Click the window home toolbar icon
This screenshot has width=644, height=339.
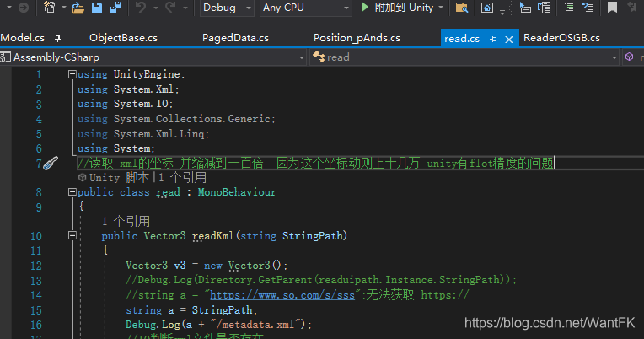487,8
